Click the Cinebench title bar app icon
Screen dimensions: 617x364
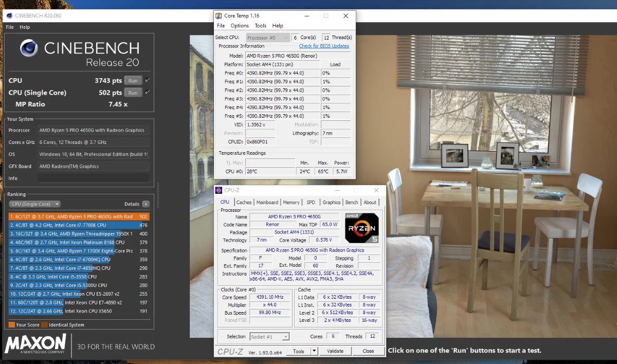coord(8,15)
